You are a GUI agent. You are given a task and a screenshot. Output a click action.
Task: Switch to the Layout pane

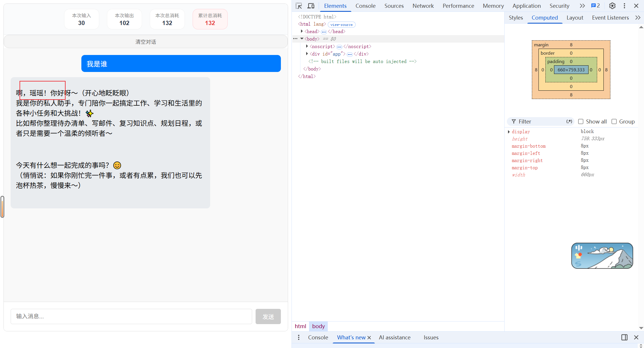coord(575,18)
